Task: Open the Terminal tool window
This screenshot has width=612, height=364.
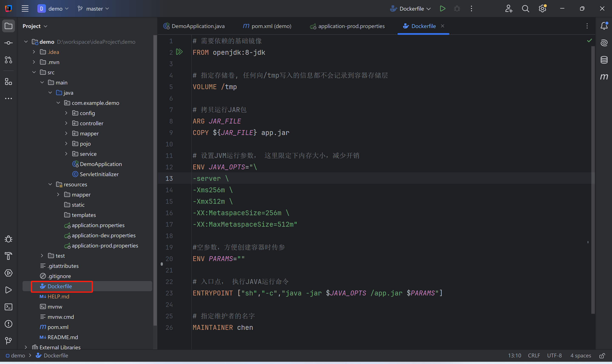Action: [8, 307]
